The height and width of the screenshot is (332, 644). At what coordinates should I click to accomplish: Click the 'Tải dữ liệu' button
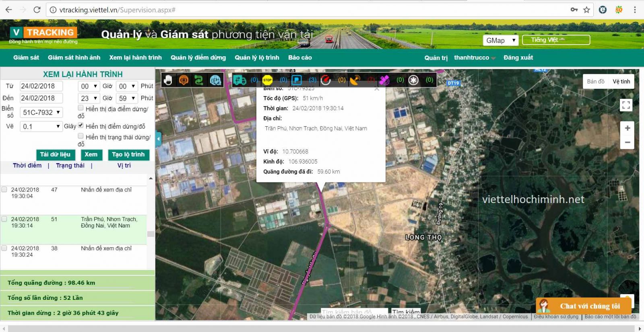[55, 155]
